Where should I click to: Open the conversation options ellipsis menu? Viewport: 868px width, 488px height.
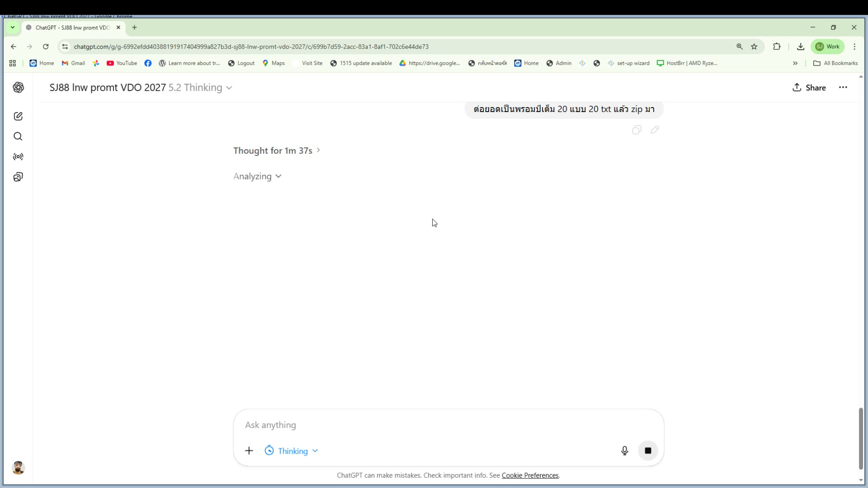[843, 88]
